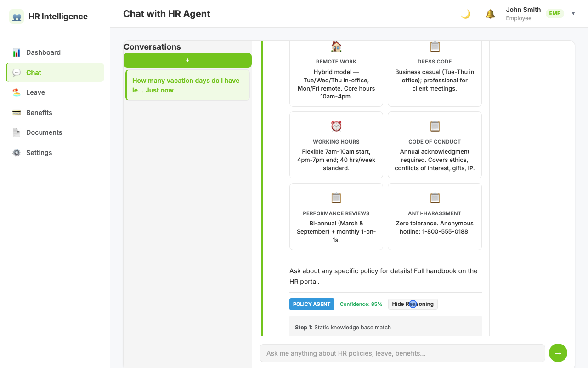588x368 pixels.
Task: Open the vacation days conversation
Action: (x=187, y=85)
